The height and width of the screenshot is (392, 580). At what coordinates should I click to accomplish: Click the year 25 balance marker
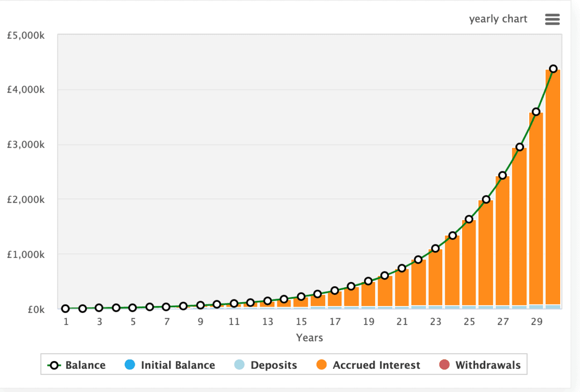pos(468,219)
